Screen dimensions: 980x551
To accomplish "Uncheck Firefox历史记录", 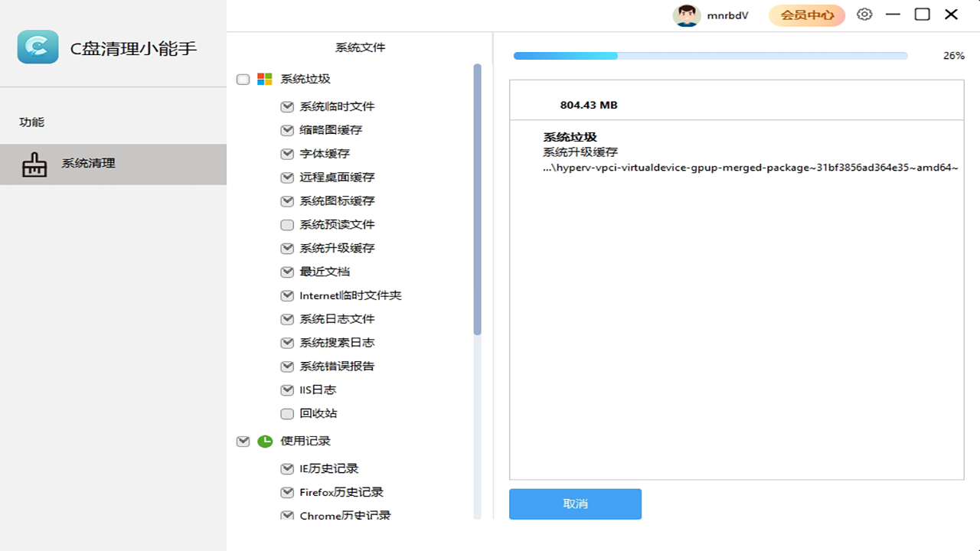I will (x=286, y=492).
